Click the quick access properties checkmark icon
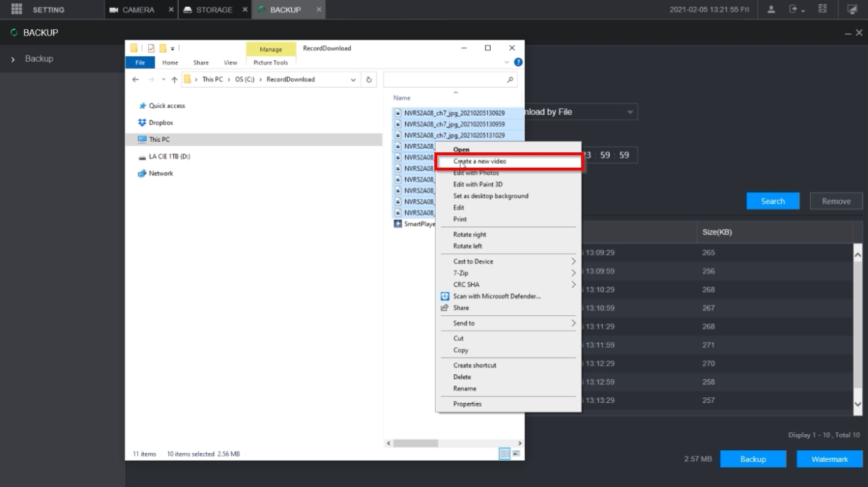This screenshot has width=868, height=487. (150, 48)
